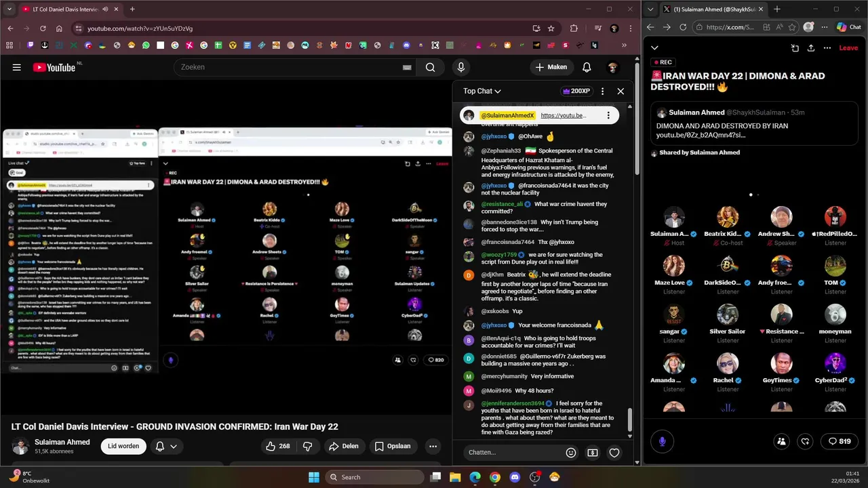Open the YouTube hamburger guide menu
This screenshot has height=488, width=868.
pyautogui.click(x=17, y=67)
